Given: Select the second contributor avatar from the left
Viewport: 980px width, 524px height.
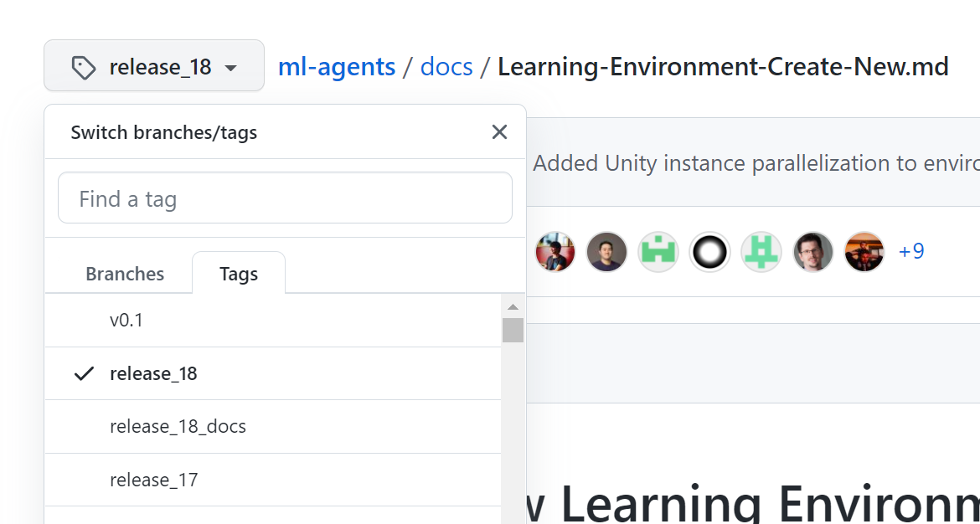Looking at the screenshot, I should (606, 251).
